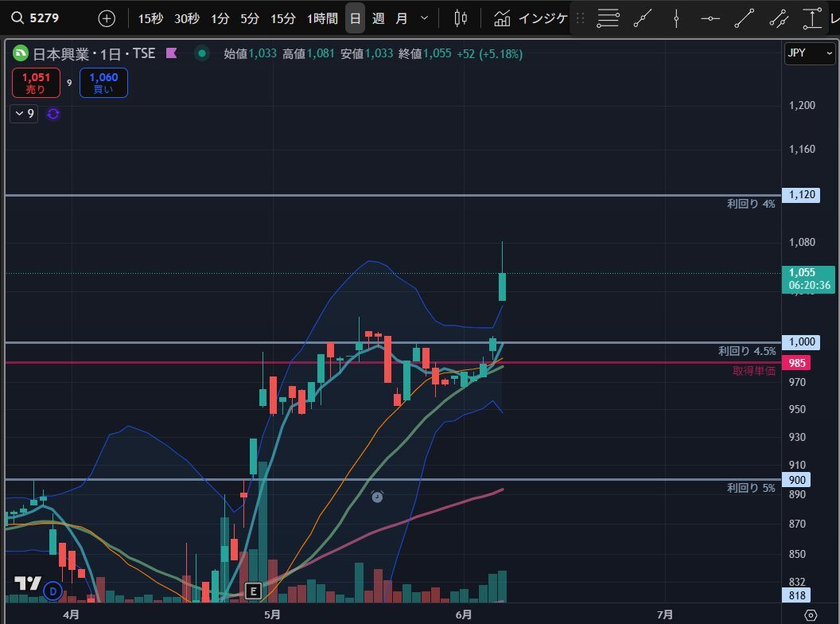Viewport: 840px width, 624px height.
Task: Click the current price label 1,055
Action: pyautogui.click(x=808, y=279)
